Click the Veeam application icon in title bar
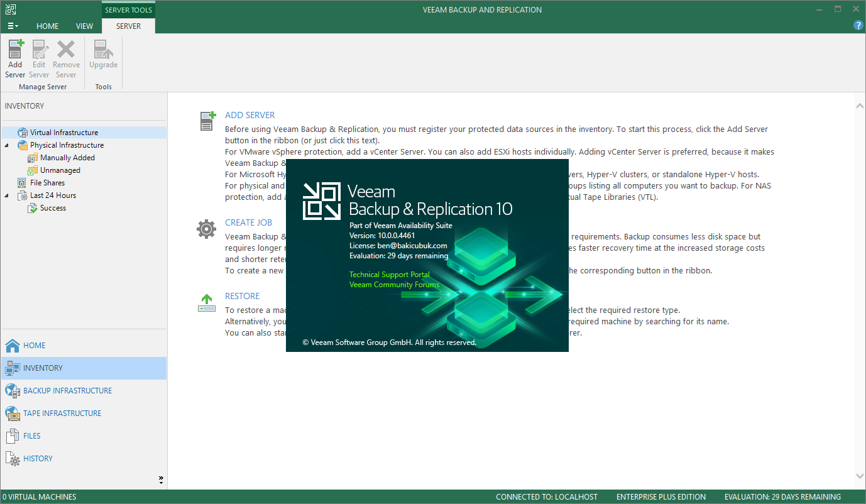 pos(9,9)
